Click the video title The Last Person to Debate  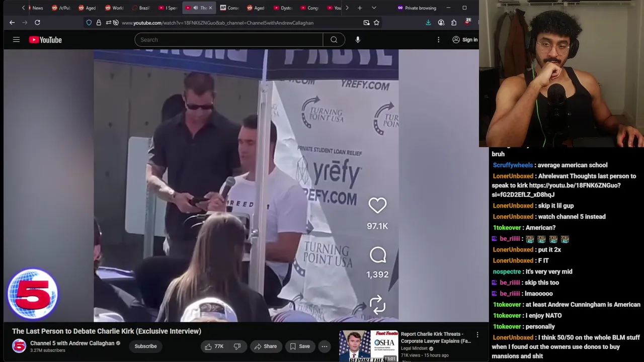tap(107, 331)
